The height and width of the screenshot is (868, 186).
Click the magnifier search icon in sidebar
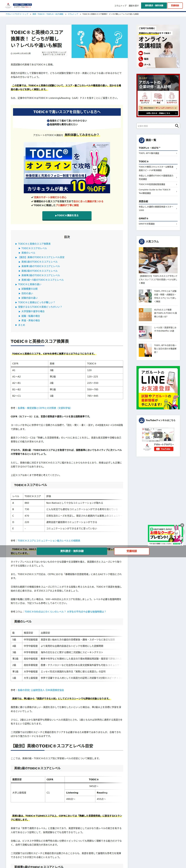click(177, 126)
